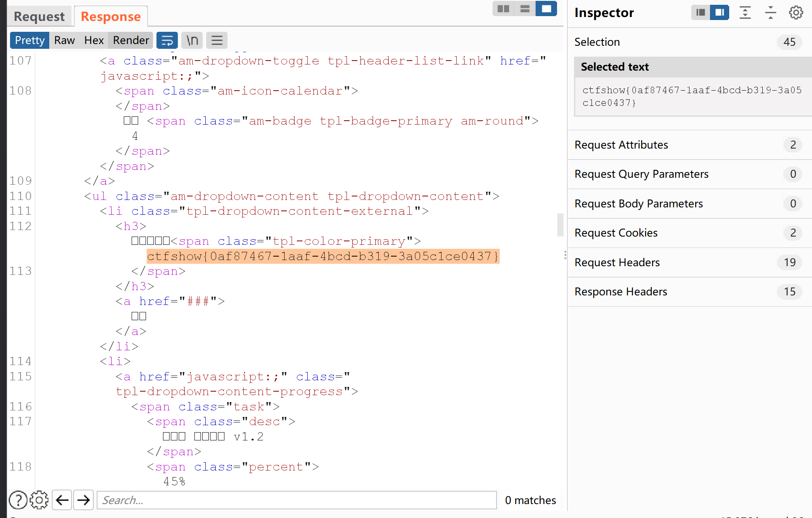Select top-bottom split layout icon
Image resolution: width=812 pixels, height=518 pixels.
pos(525,9)
